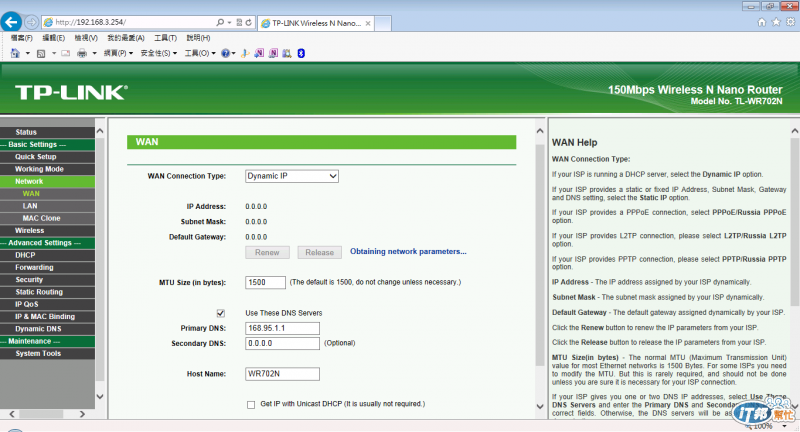This screenshot has width=800, height=432.
Task: Click the Renew button
Action: tap(267, 252)
